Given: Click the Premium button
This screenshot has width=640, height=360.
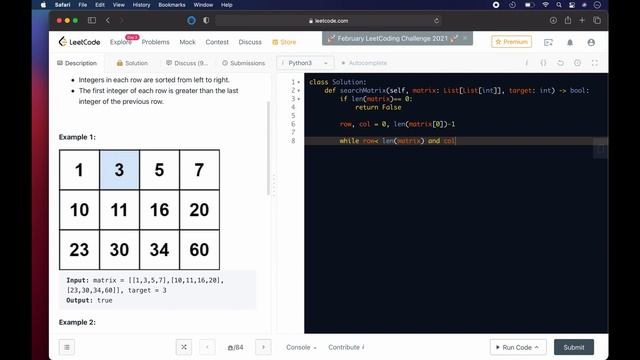Looking at the screenshot, I should click(x=511, y=42).
